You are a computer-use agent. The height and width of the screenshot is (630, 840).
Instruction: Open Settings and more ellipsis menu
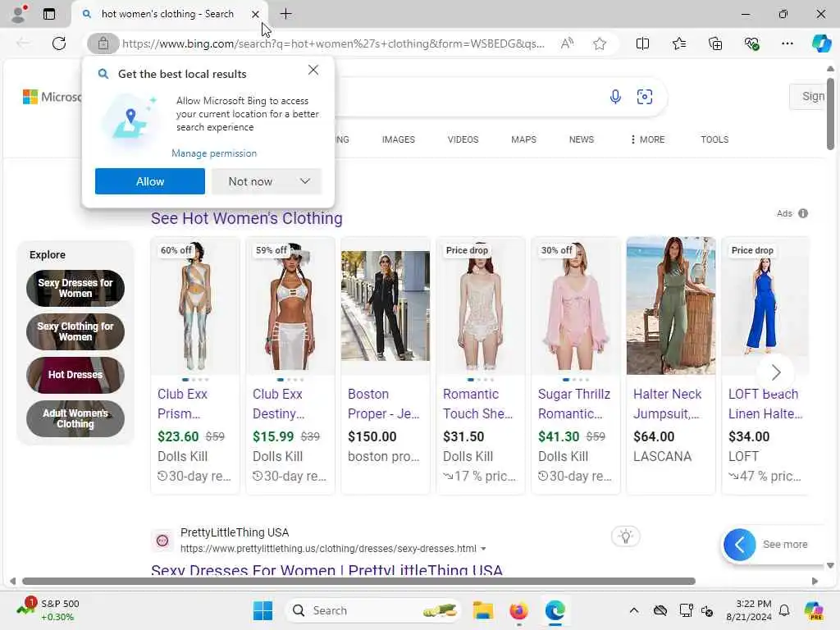tap(787, 43)
